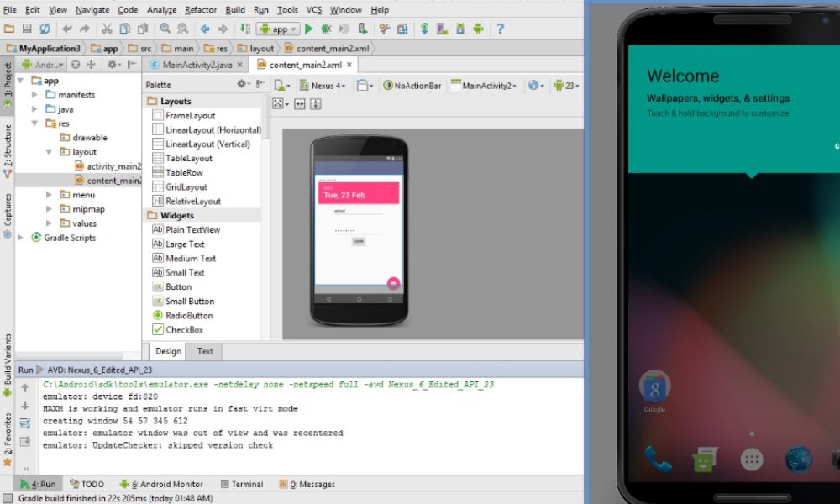Viewport: 840px width, 504px height.
Task: Open the SDK Manager icon
Action: pyautogui.click(x=460, y=29)
